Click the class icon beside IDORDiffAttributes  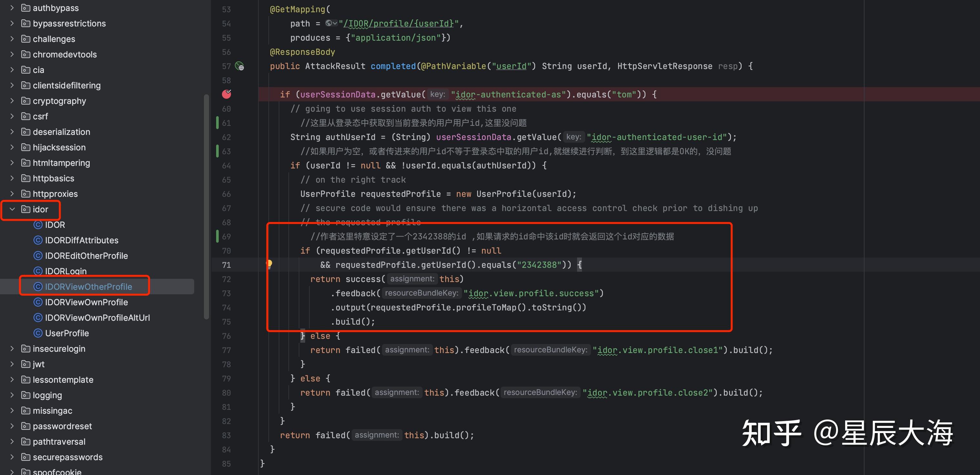[x=38, y=240]
